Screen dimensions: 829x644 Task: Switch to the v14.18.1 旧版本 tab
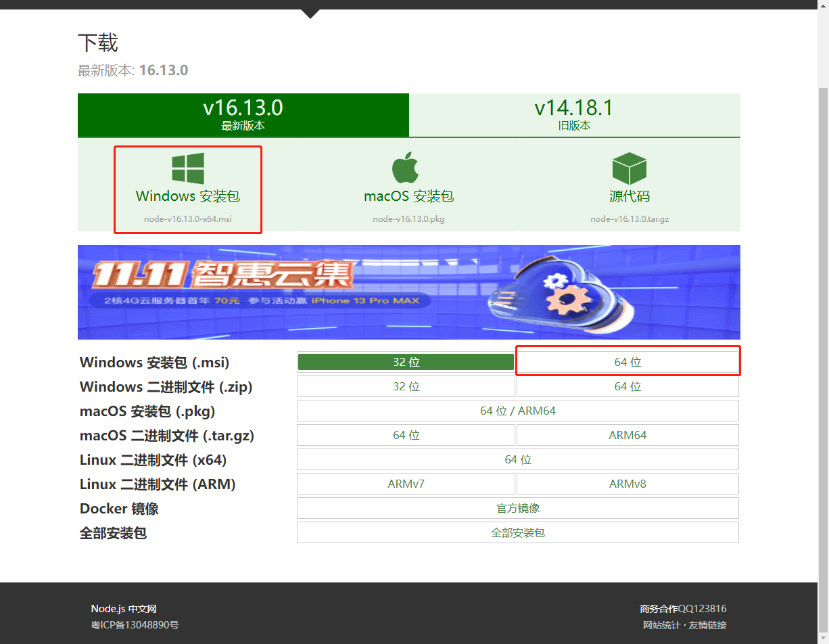point(575,114)
